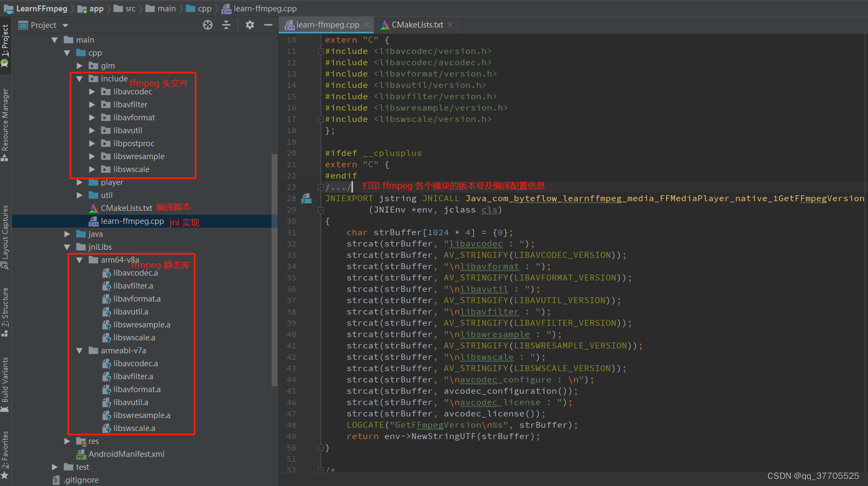This screenshot has width=868, height=486.
Task: Toggle the Build Variants tool window
Action: pos(5,381)
